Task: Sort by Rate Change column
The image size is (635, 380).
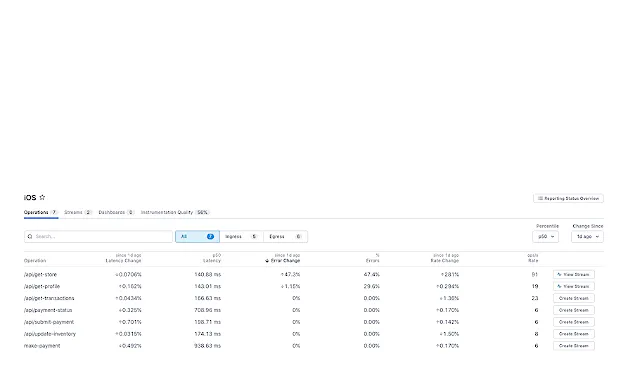Action: (x=445, y=258)
